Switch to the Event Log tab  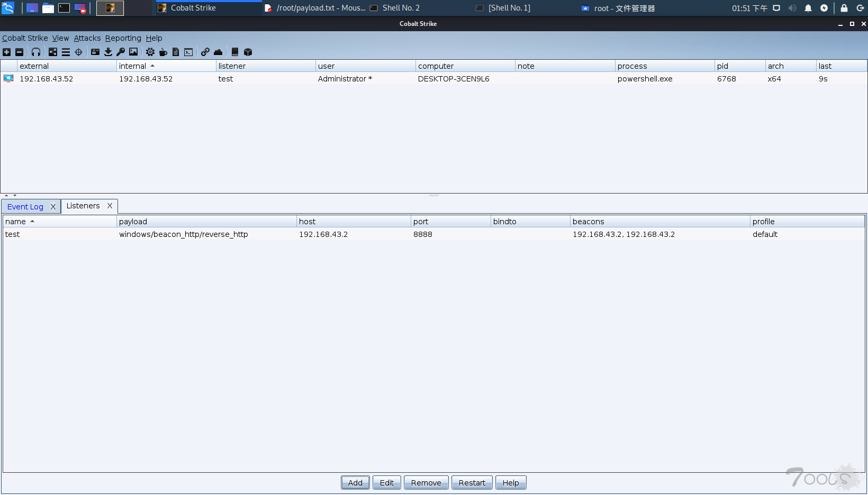(x=25, y=207)
